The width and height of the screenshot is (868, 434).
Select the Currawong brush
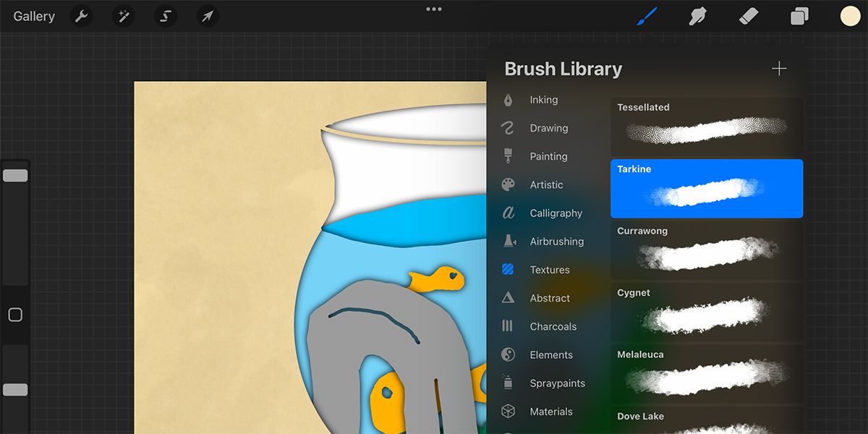pos(707,250)
